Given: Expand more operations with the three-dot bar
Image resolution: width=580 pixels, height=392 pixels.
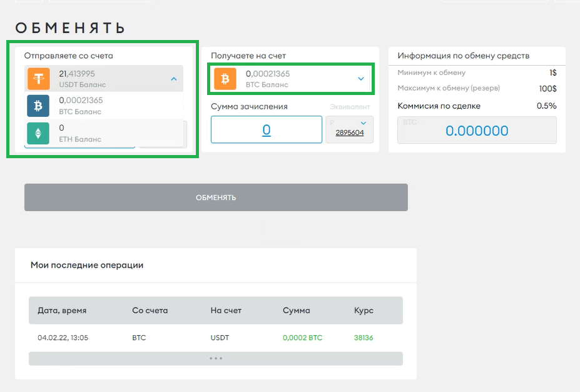Looking at the screenshot, I should [x=215, y=359].
